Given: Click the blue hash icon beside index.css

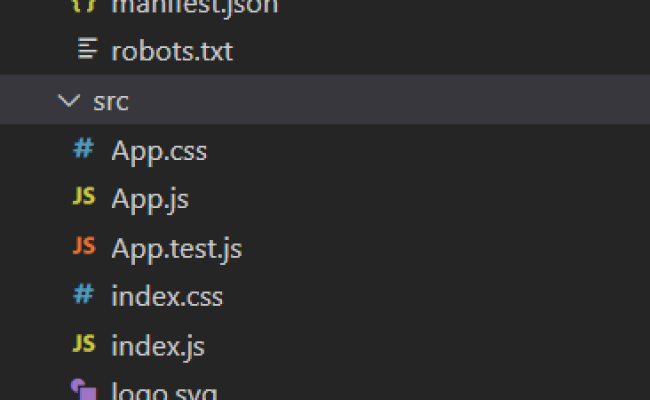Looking at the screenshot, I should tap(83, 294).
